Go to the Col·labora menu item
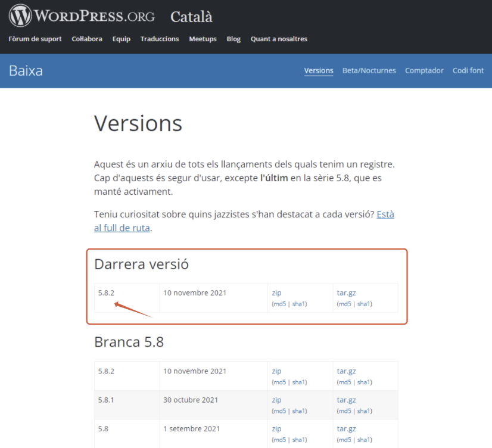The width and height of the screenshot is (492, 448). (x=87, y=39)
